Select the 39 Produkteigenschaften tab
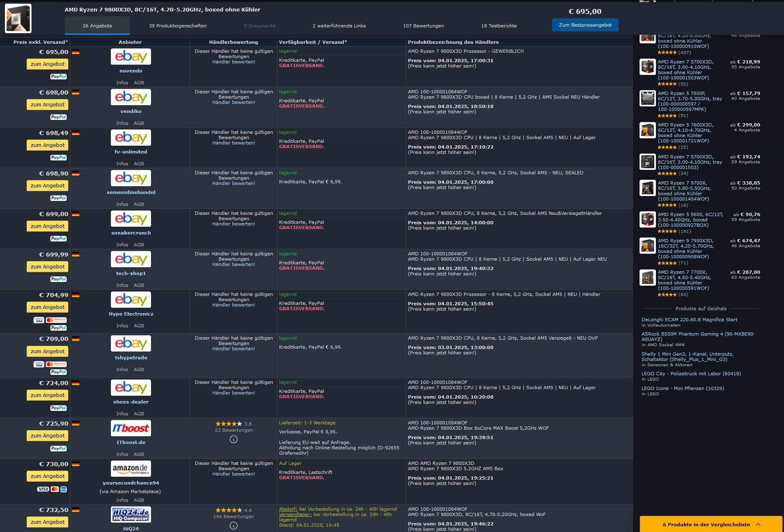This screenshot has height=532, width=784. tap(178, 25)
